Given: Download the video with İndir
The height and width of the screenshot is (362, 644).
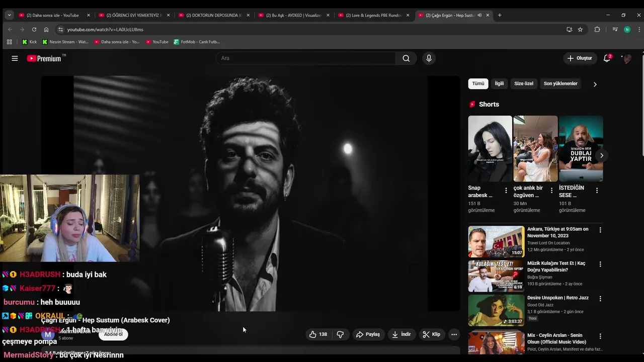Looking at the screenshot, I should (401, 334).
